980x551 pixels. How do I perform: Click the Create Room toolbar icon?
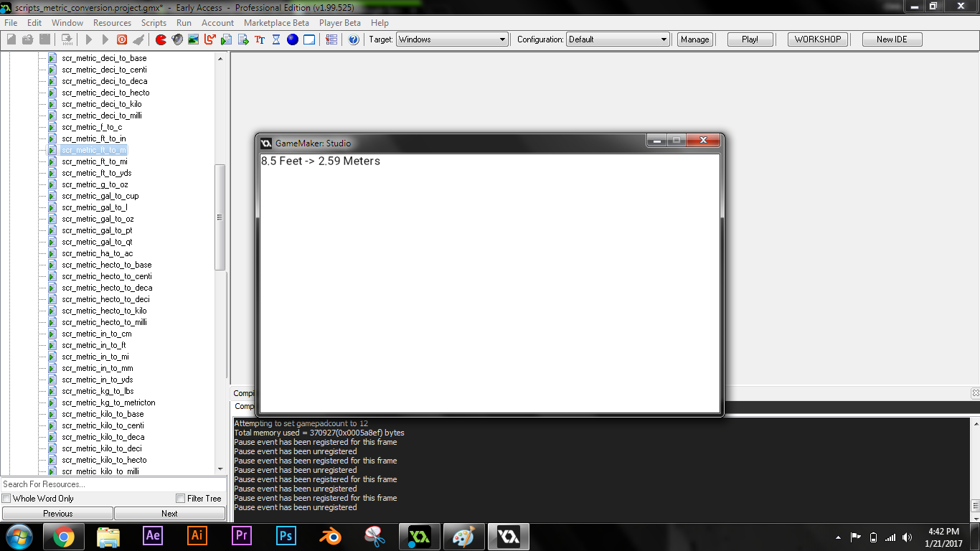coord(309,39)
